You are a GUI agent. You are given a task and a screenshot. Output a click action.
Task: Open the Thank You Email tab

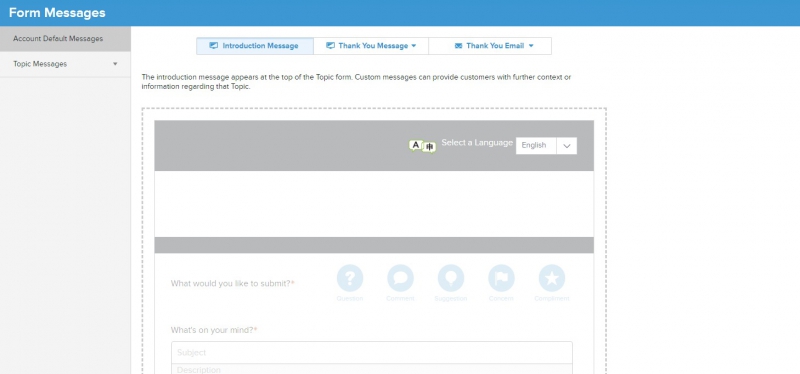pos(490,46)
